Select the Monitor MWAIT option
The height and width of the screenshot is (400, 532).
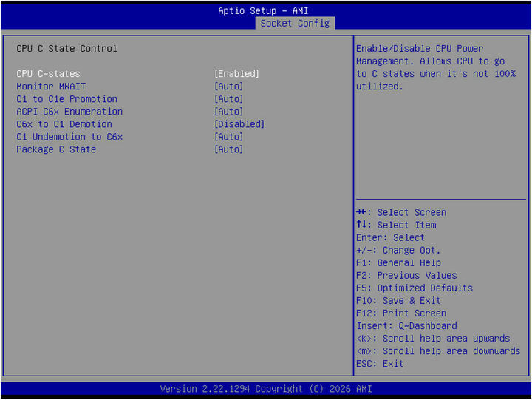[51, 87]
